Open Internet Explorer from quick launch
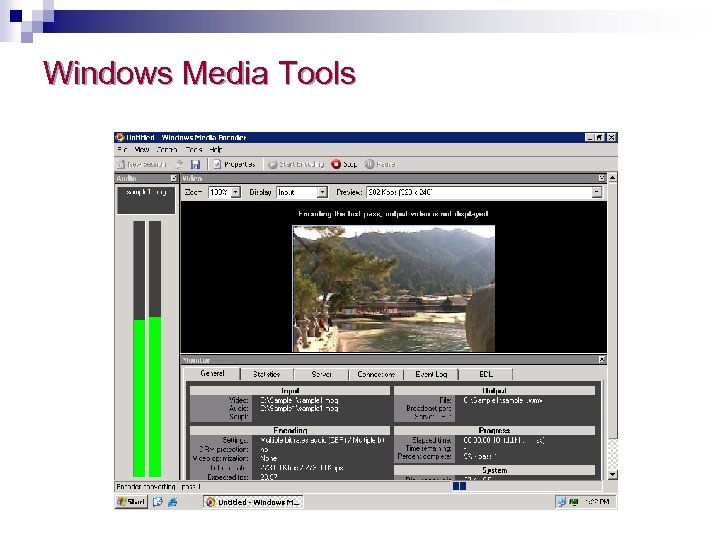Image resolution: width=720 pixels, height=540 pixels. [173, 502]
